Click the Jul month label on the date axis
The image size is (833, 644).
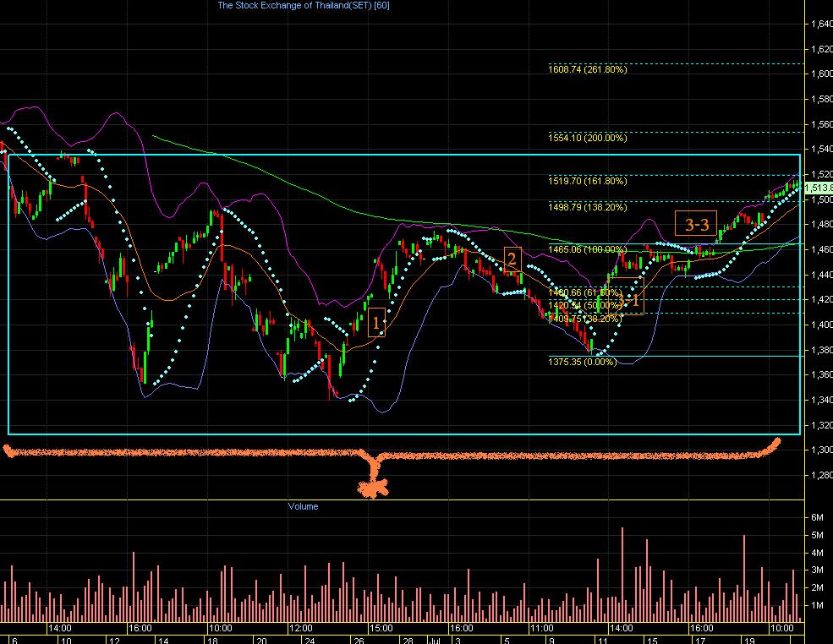435,641
